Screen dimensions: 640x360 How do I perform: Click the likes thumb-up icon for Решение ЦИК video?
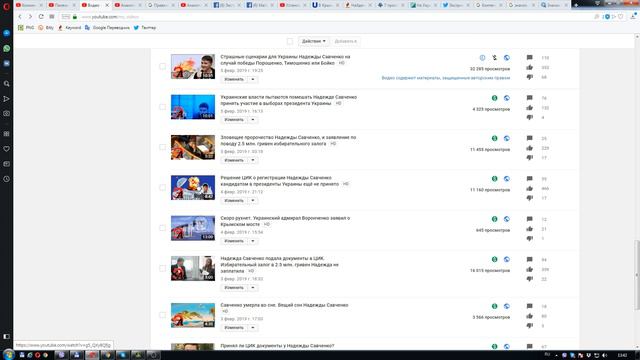(x=529, y=188)
